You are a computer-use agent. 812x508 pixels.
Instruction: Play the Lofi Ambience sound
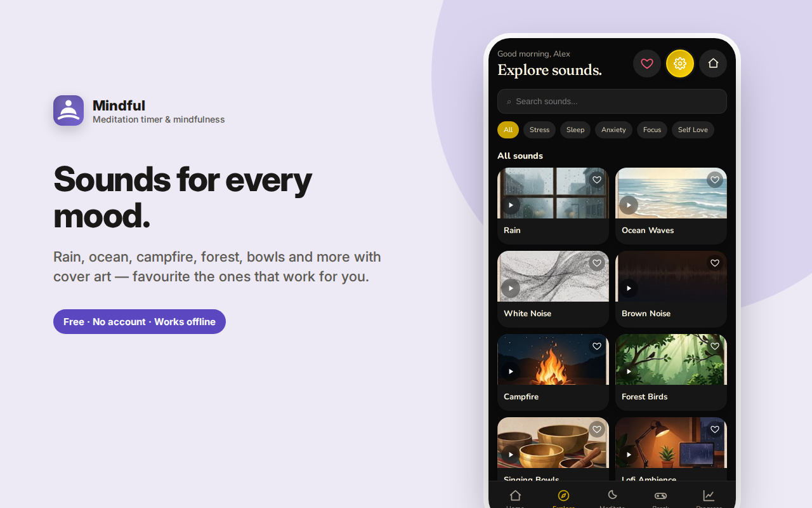(x=629, y=455)
